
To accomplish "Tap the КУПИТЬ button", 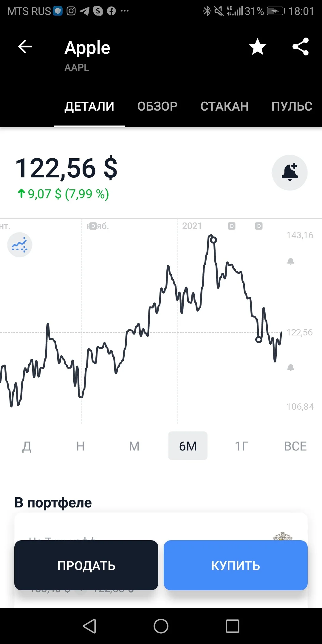I will point(236,565).
